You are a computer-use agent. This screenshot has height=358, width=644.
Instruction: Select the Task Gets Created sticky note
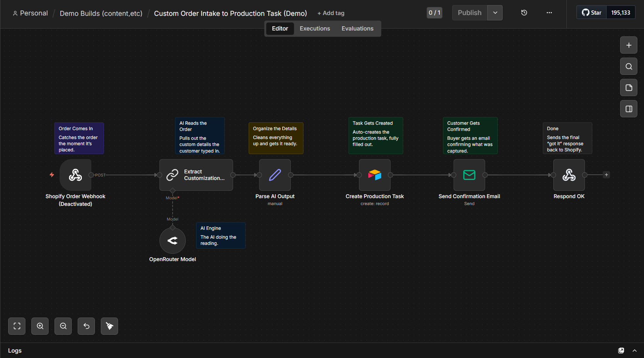coord(376,136)
